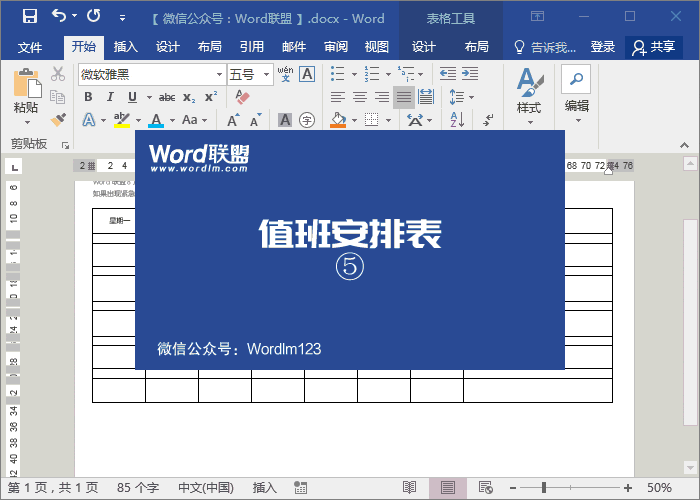Screen dimensions: 700x500
Task: Apply shading with the paint bucket
Action: tap(338, 120)
